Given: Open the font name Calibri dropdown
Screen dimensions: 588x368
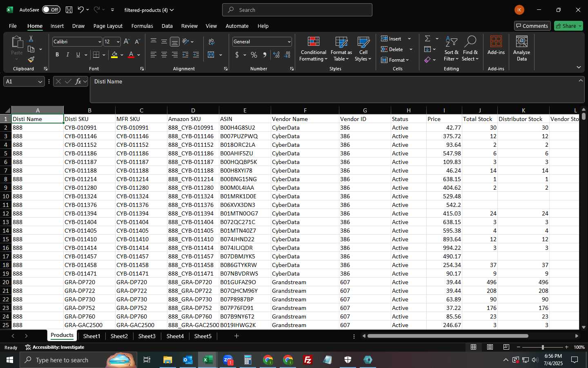Looking at the screenshot, I should (100, 42).
